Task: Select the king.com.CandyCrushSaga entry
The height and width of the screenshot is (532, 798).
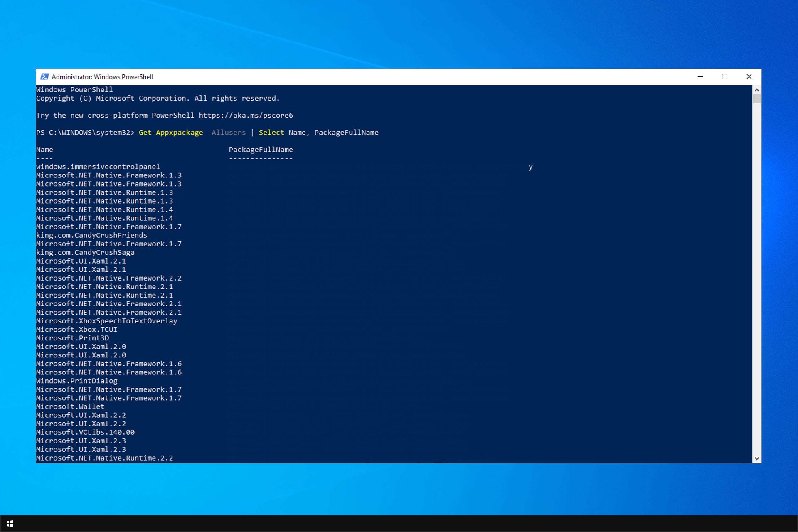Action: pos(85,252)
